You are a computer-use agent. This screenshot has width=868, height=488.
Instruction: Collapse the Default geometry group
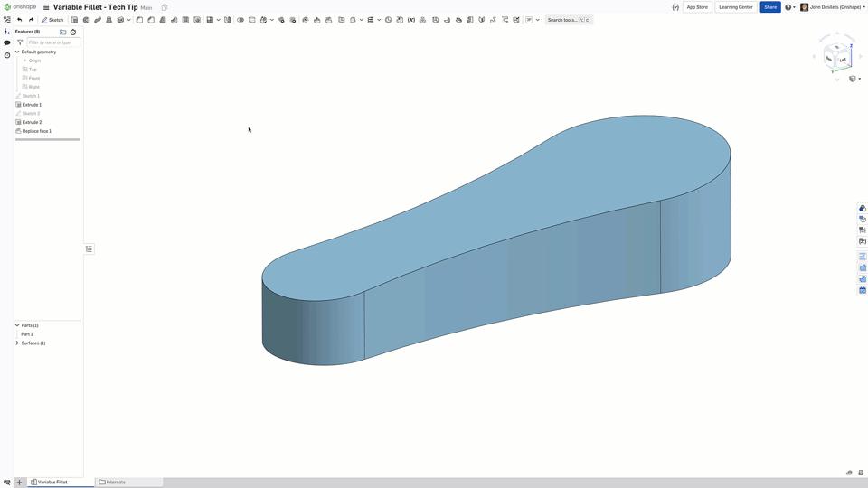point(17,52)
